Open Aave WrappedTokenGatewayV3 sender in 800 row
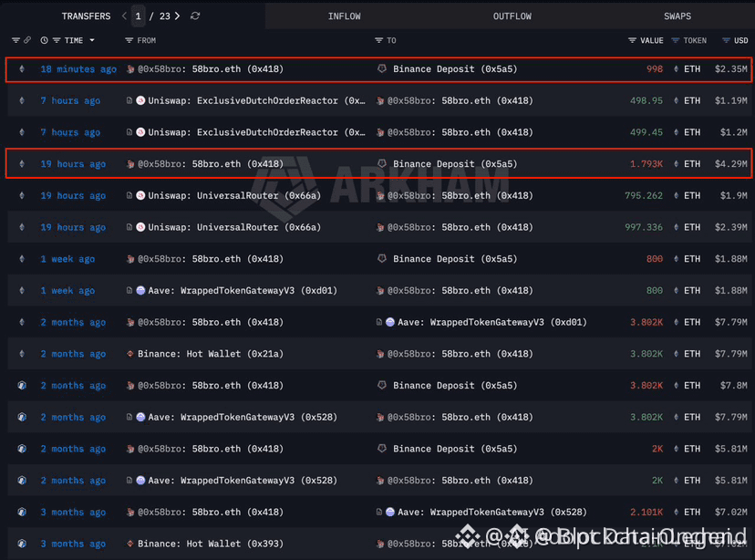The height and width of the screenshot is (560, 755). [243, 291]
